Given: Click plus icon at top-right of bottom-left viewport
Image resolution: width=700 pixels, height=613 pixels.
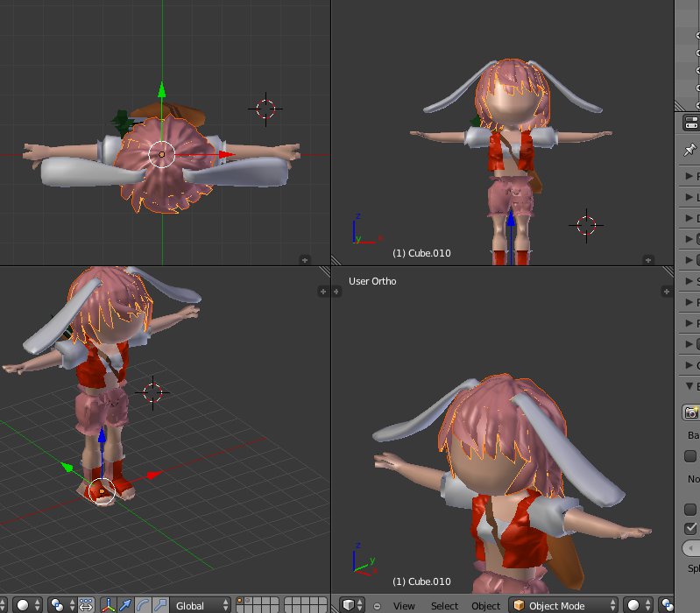Looking at the screenshot, I should pos(323,292).
